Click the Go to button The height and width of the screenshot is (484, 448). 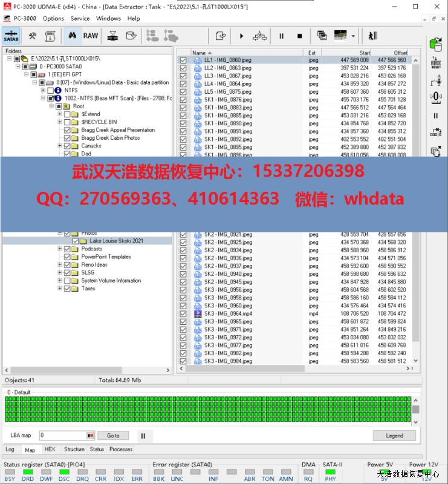point(113,436)
